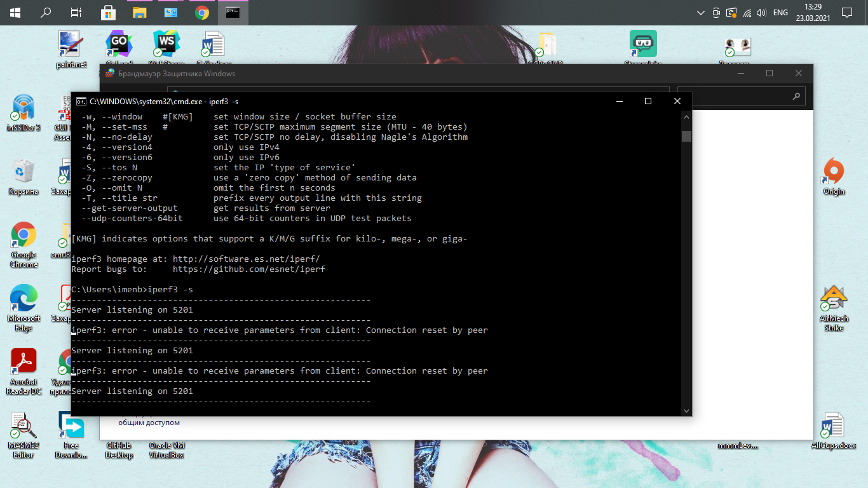Open the Streamlabs desktop shortcut

tap(643, 46)
